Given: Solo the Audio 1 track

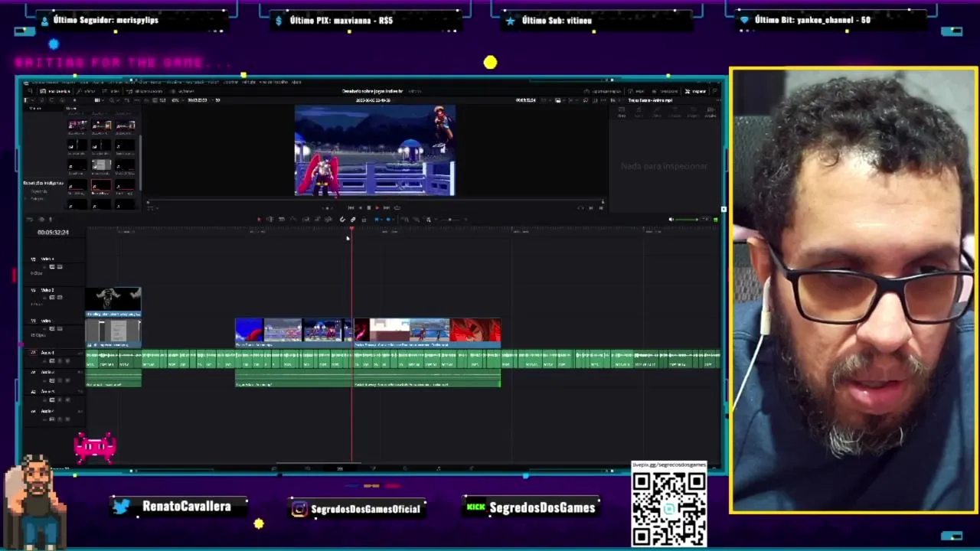Looking at the screenshot, I should [60, 361].
